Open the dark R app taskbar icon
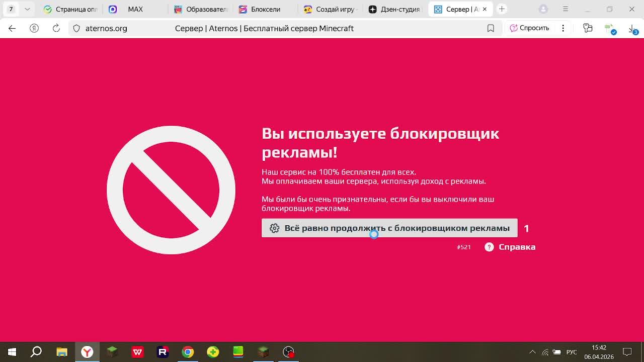Image resolution: width=644 pixels, height=362 pixels. [x=163, y=352]
